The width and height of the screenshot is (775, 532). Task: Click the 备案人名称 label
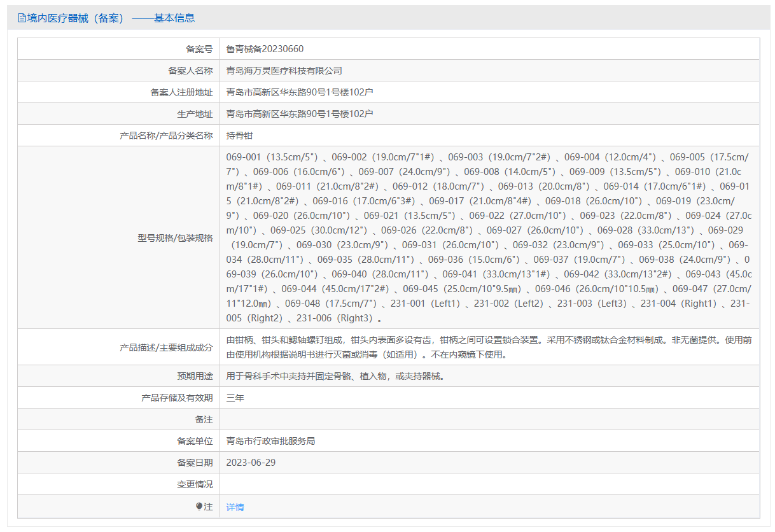(x=190, y=71)
